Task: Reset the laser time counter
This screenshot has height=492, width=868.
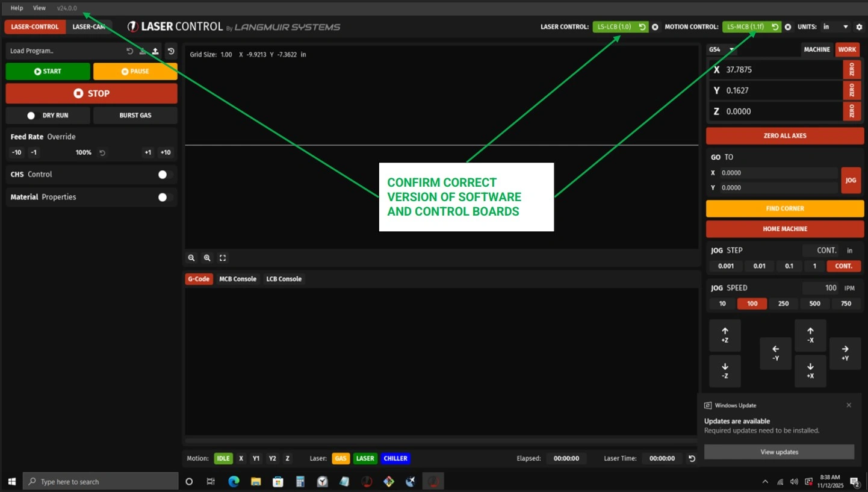Action: (x=692, y=458)
